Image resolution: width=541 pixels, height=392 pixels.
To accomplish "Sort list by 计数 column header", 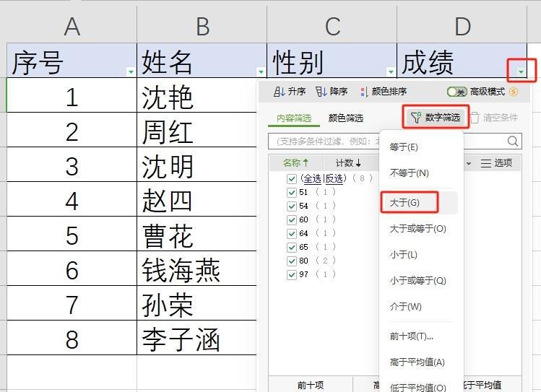I will click(348, 163).
